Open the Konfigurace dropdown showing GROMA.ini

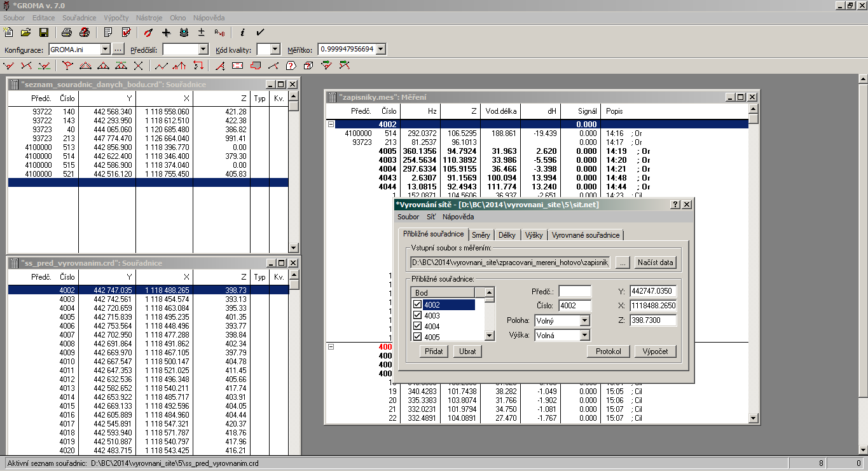pyautogui.click(x=105, y=49)
